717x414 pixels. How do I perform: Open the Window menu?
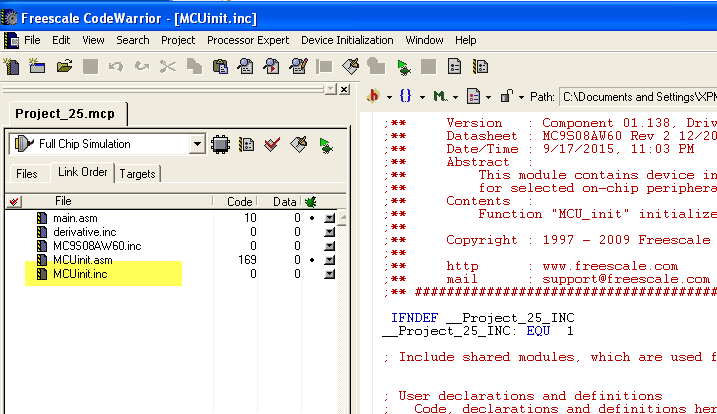424,40
